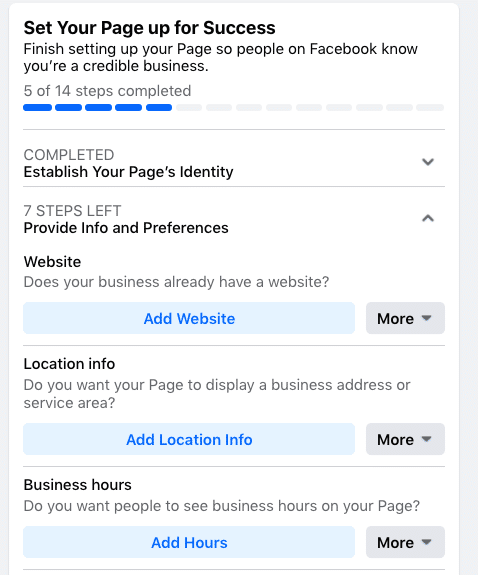This screenshot has width=478, height=575.
Task: Click the first blue progress segment
Action: point(37,107)
